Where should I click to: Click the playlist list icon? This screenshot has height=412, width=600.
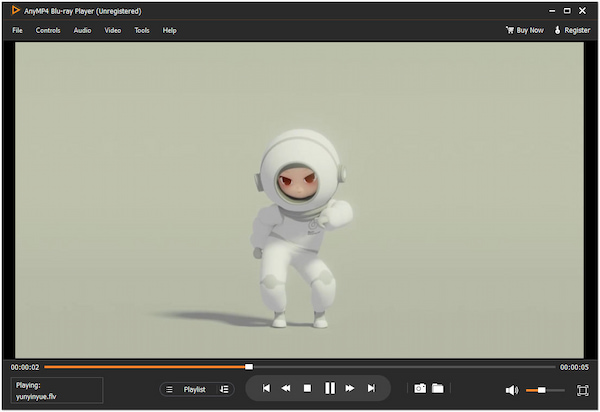coord(169,389)
